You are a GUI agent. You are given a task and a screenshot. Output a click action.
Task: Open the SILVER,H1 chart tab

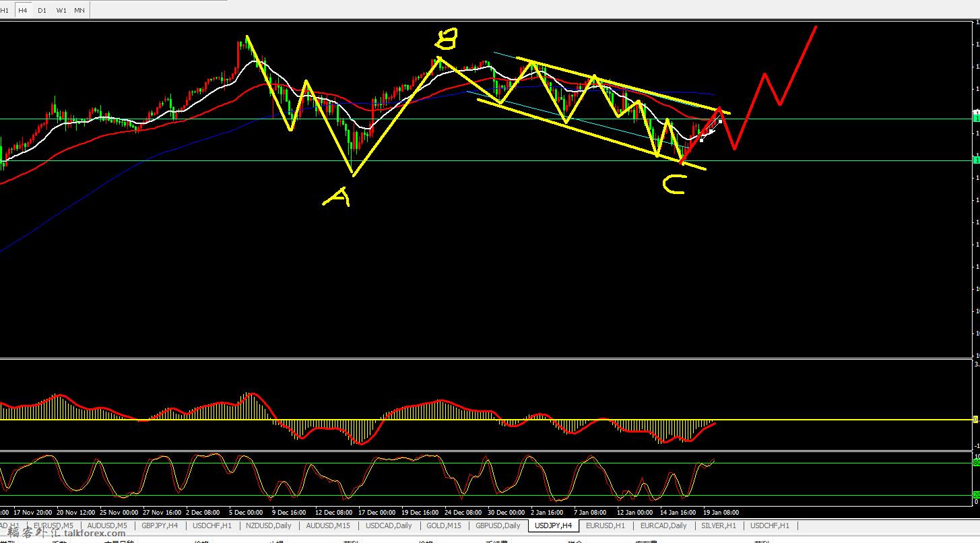pos(719,525)
